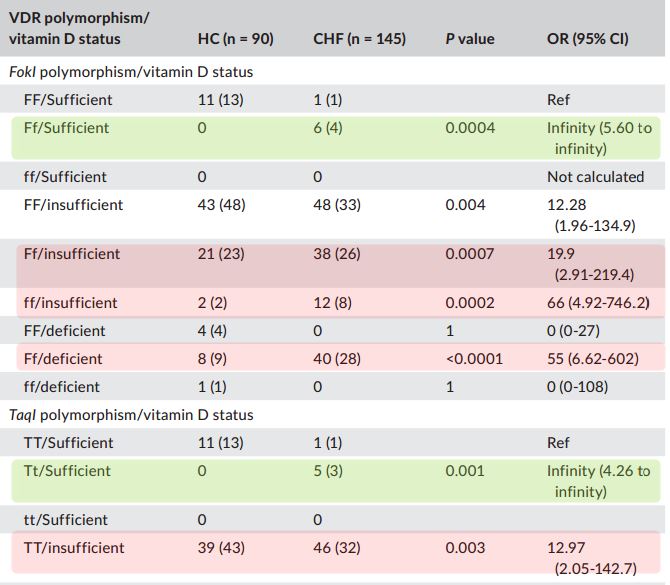
Task: Select the "Tt/Sufficient" row label
Action: click(67, 471)
